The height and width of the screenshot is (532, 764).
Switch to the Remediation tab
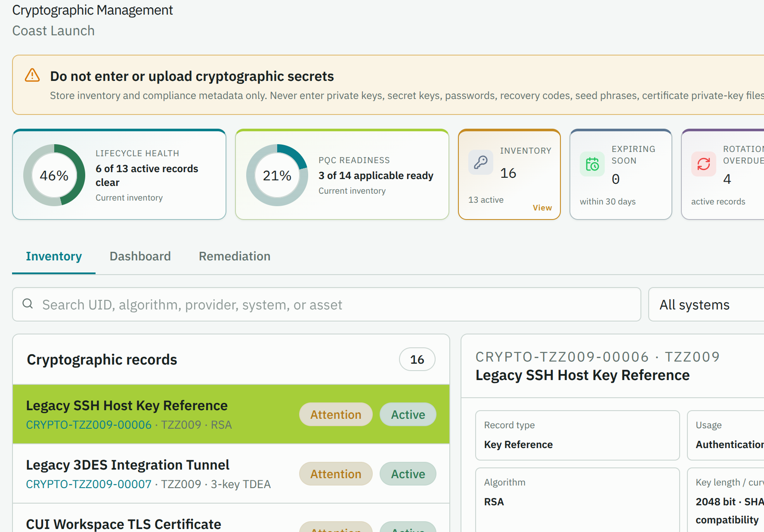click(235, 257)
